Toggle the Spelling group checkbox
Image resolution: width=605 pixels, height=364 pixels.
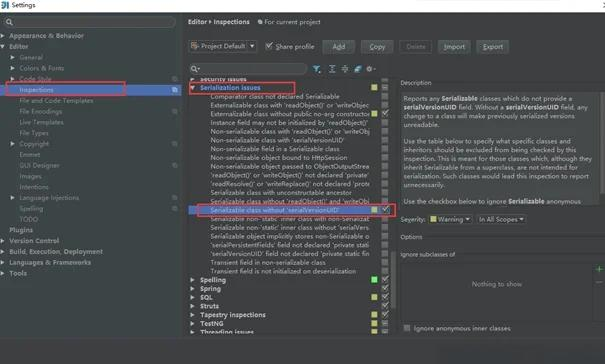[x=385, y=279]
